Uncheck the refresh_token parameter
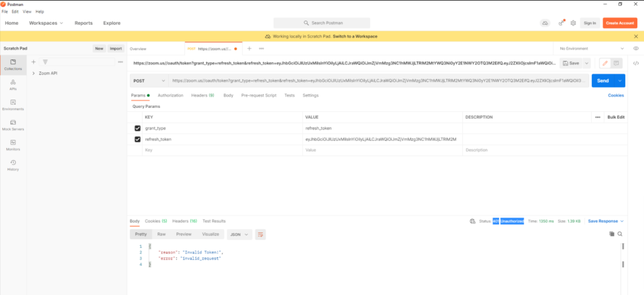The height and width of the screenshot is (295, 644). (137, 139)
